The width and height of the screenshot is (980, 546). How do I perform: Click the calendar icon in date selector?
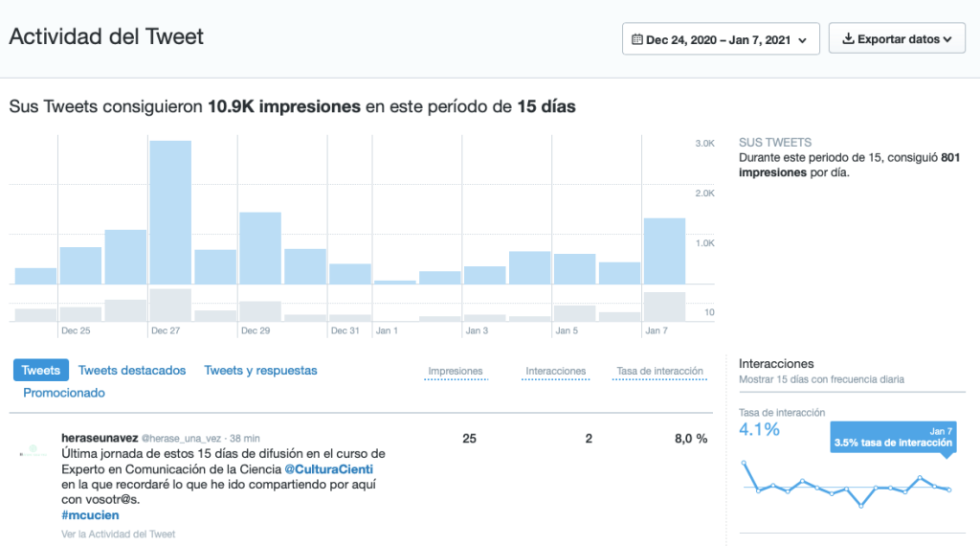coord(638,40)
